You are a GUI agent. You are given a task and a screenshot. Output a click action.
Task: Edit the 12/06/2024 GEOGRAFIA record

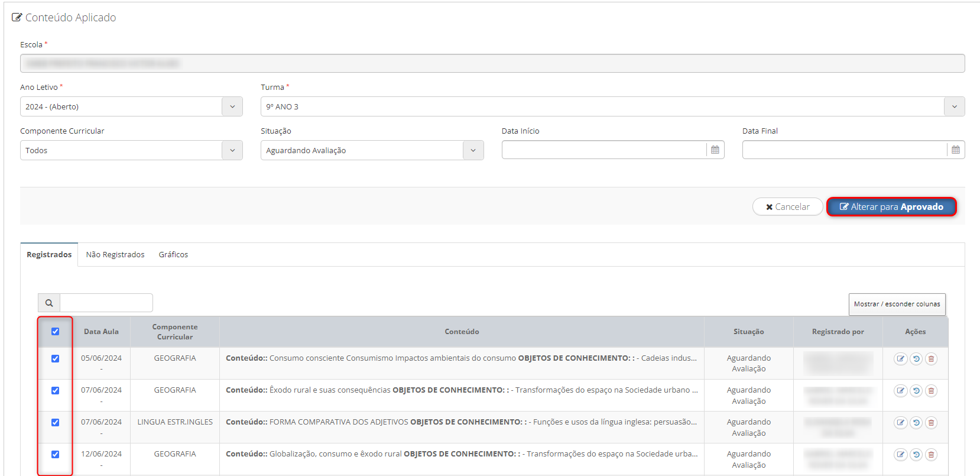click(x=900, y=455)
